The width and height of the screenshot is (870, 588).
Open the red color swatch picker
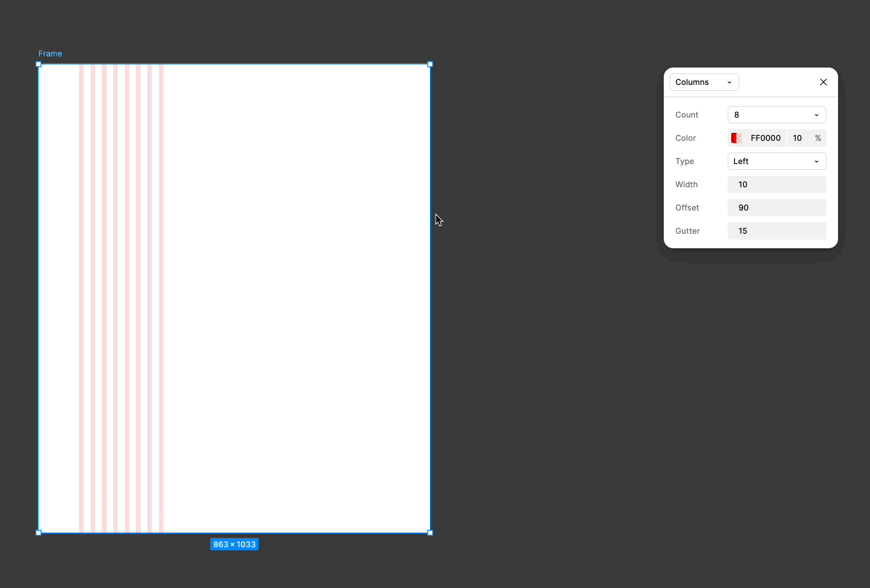pos(736,137)
